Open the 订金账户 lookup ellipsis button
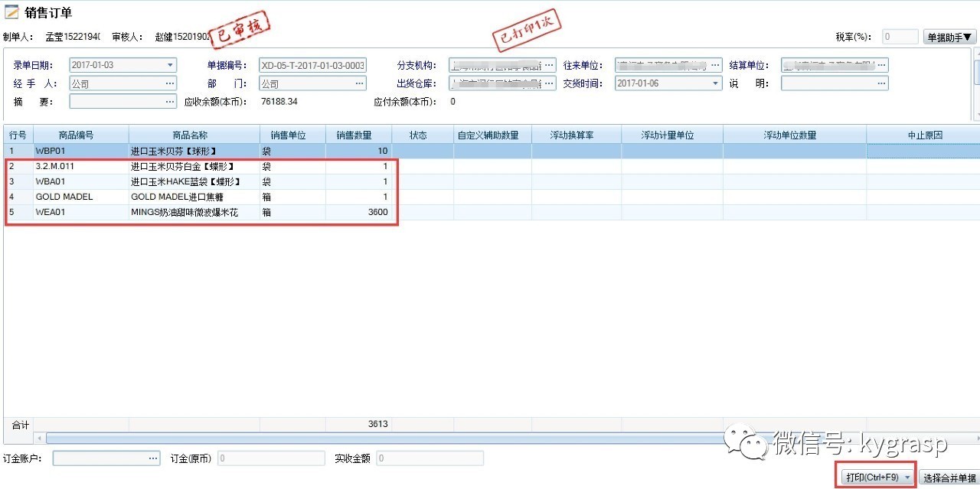This screenshot has width=980, height=489. pos(153,458)
